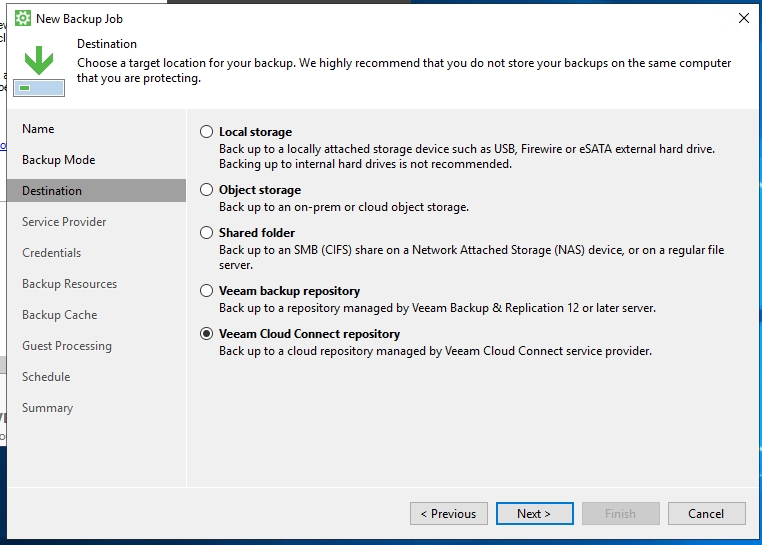762x545 pixels.
Task: Select Veeam backup repository option
Action: coord(207,291)
